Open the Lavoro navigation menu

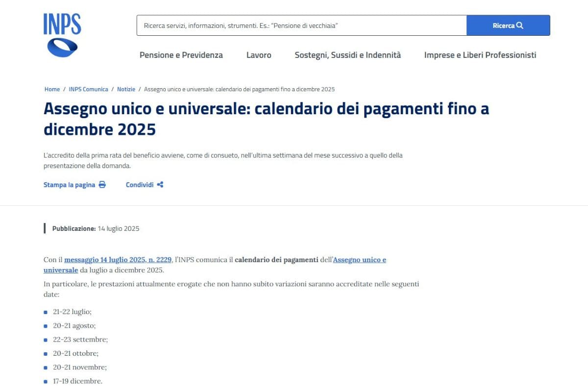point(259,55)
